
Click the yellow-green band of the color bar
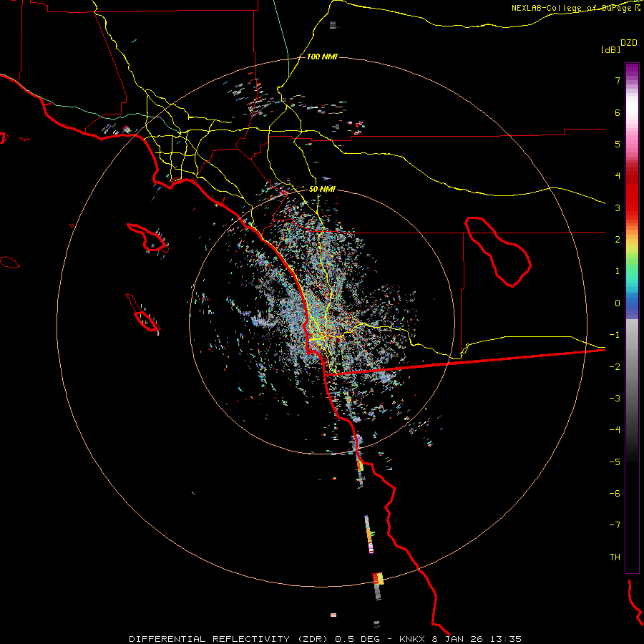[x=632, y=253]
